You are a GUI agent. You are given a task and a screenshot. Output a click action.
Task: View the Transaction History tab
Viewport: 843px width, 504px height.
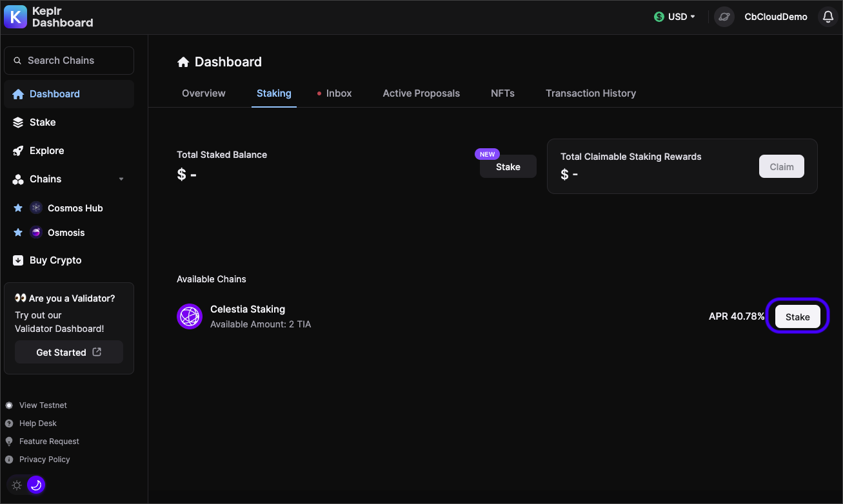591,93
